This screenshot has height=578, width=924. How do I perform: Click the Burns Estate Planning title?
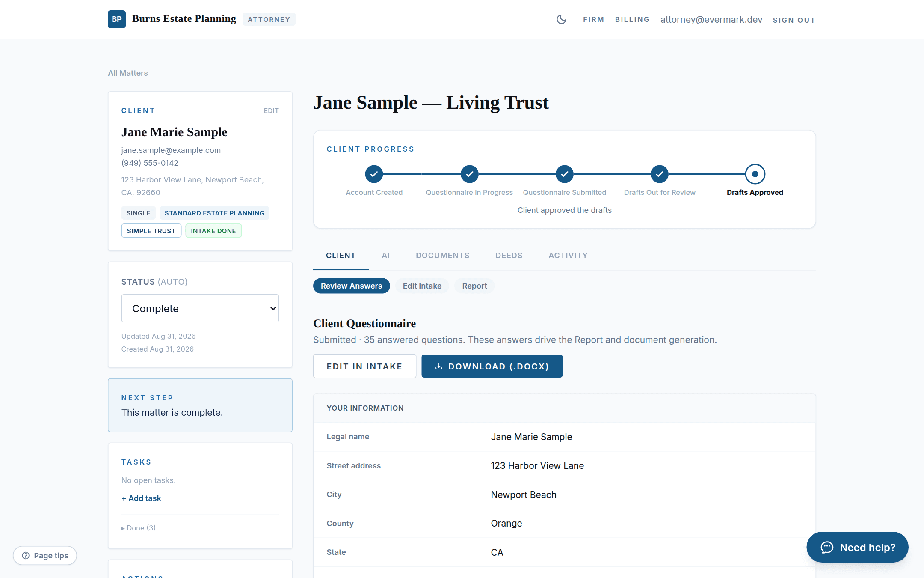click(x=184, y=18)
